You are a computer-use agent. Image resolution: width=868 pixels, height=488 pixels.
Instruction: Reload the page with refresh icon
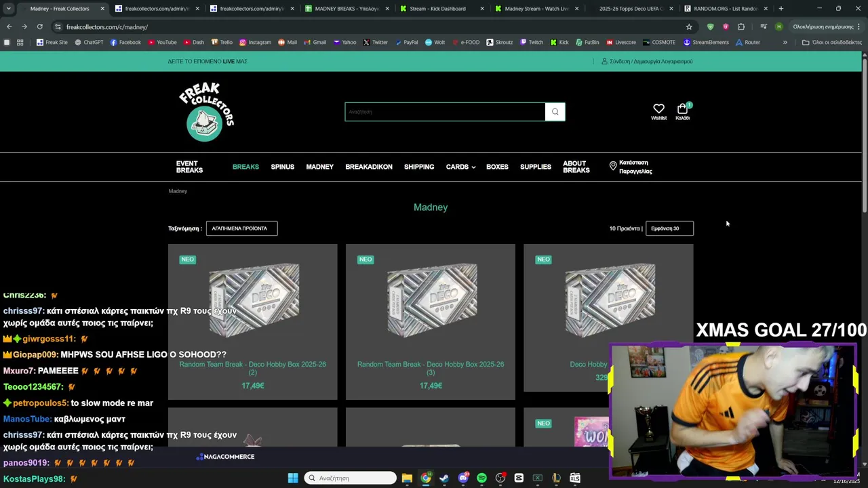tap(40, 26)
